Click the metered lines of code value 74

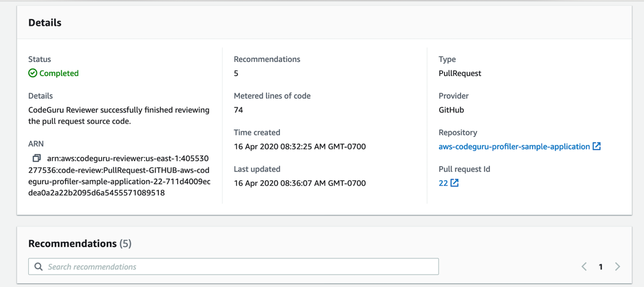pos(239,110)
